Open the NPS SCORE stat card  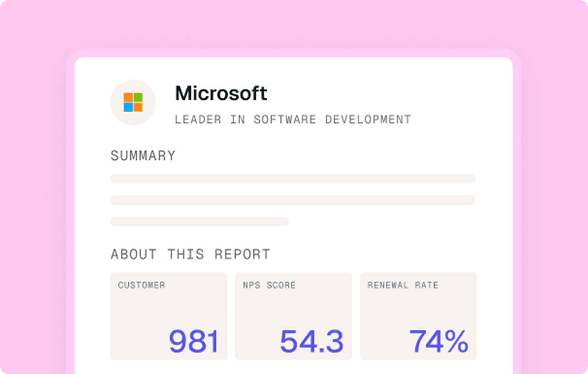coord(294,316)
